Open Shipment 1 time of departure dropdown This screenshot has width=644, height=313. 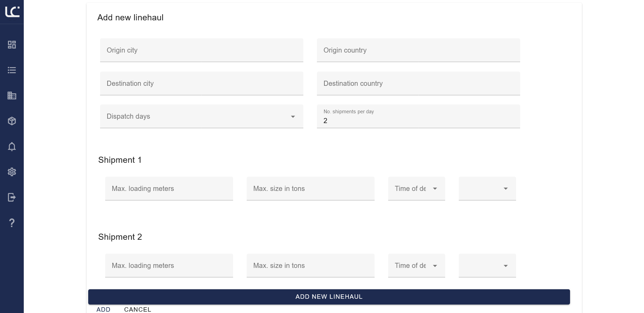[416, 189]
